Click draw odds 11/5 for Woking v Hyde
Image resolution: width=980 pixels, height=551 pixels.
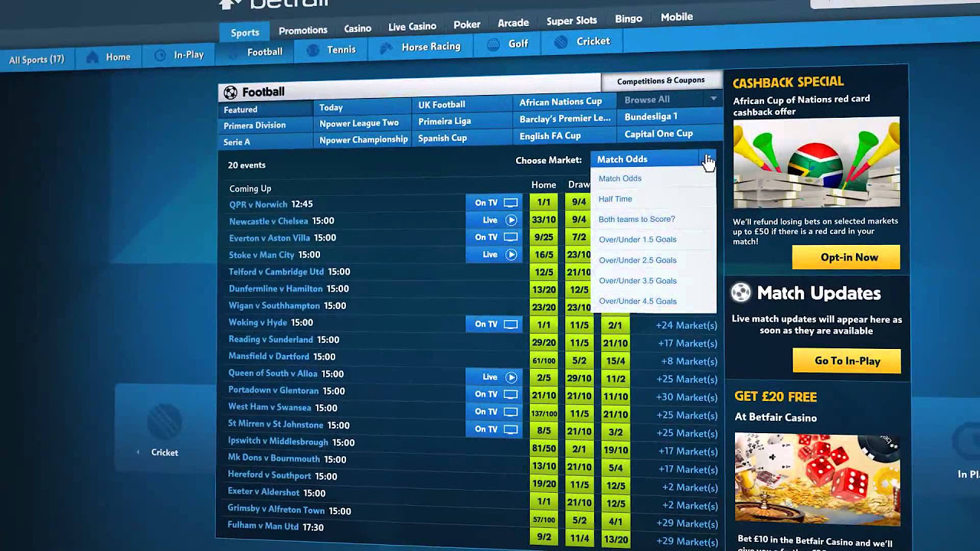click(579, 325)
